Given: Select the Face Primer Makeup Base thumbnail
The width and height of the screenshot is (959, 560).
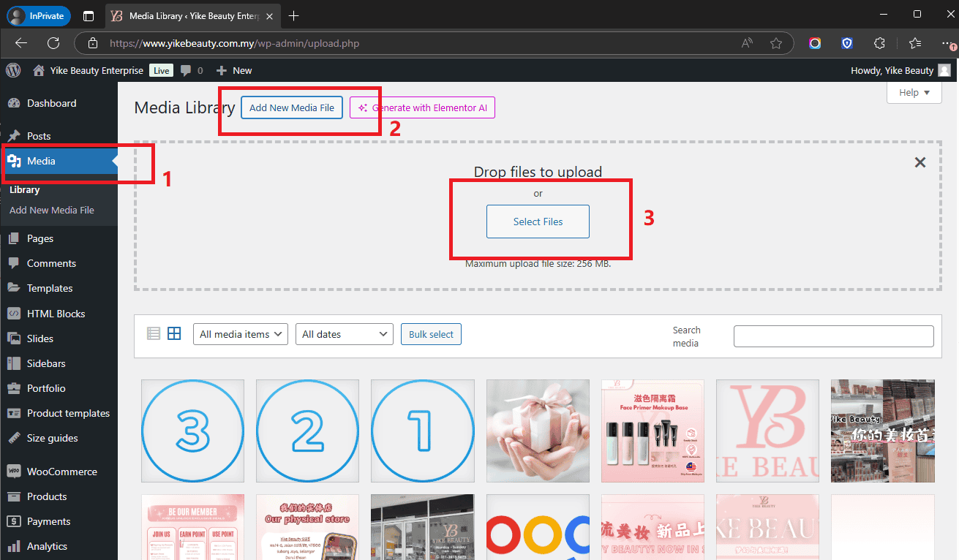Looking at the screenshot, I should point(653,431).
